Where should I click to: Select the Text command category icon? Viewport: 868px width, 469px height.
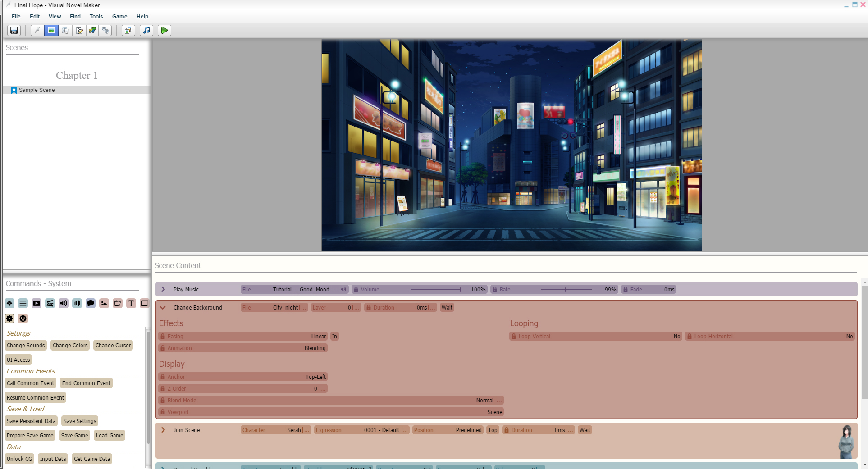click(131, 303)
